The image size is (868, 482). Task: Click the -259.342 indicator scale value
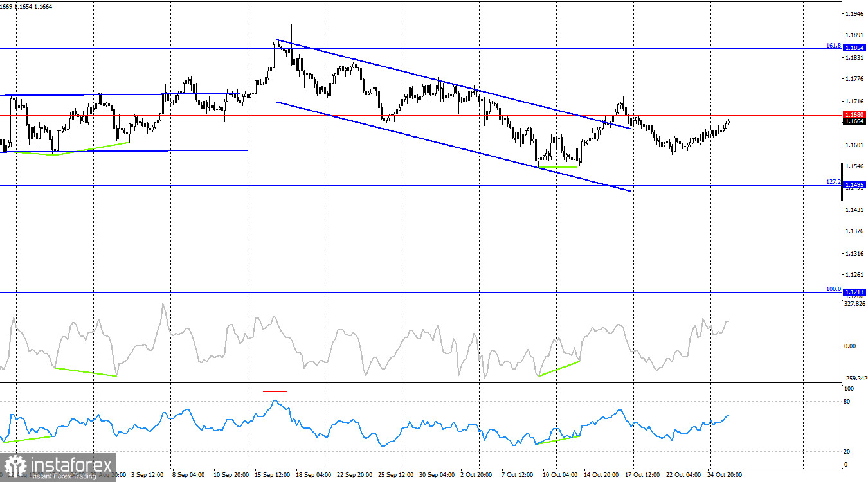click(x=855, y=379)
